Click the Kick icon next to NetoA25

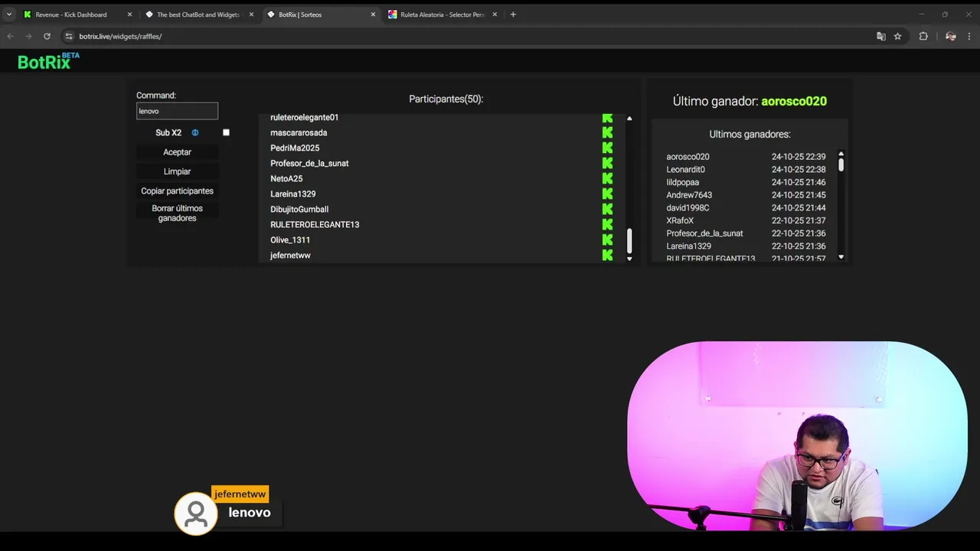[x=607, y=178]
